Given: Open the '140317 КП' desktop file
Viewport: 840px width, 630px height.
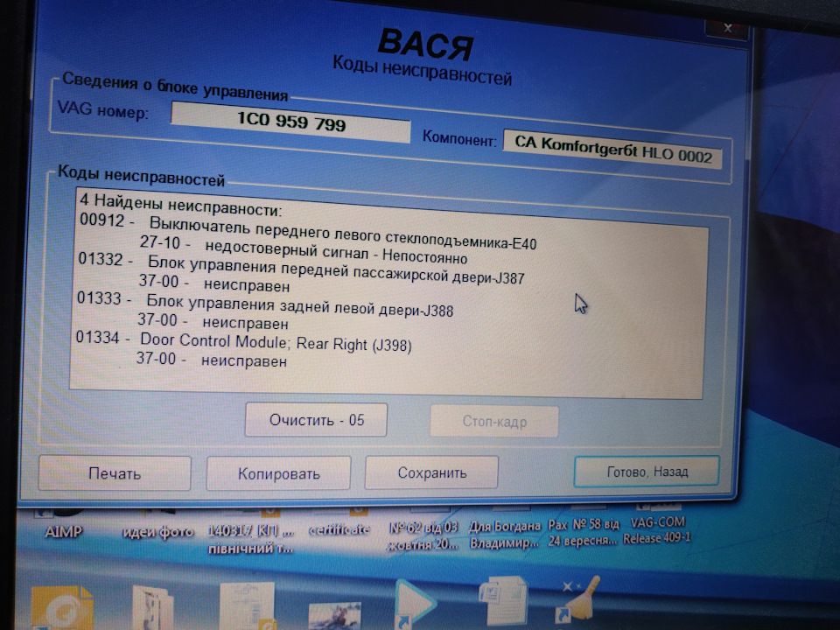Looking at the screenshot, I should 251,538.
